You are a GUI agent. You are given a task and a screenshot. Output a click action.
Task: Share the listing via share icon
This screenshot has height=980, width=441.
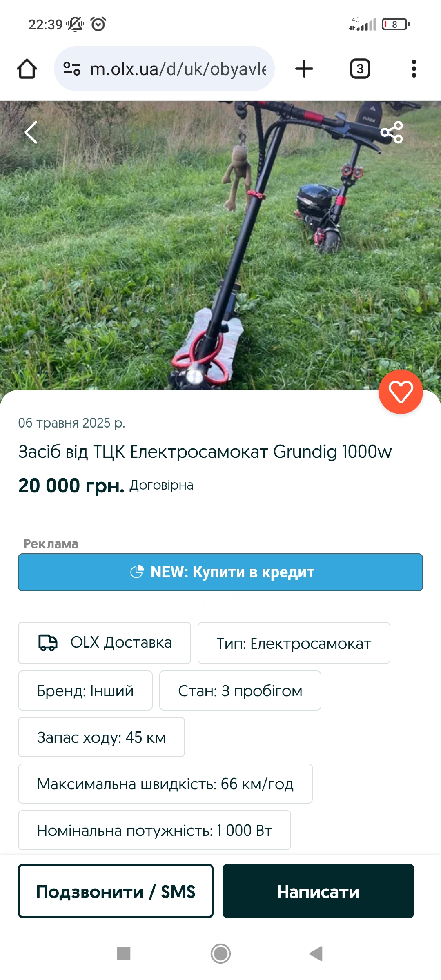pyautogui.click(x=392, y=132)
